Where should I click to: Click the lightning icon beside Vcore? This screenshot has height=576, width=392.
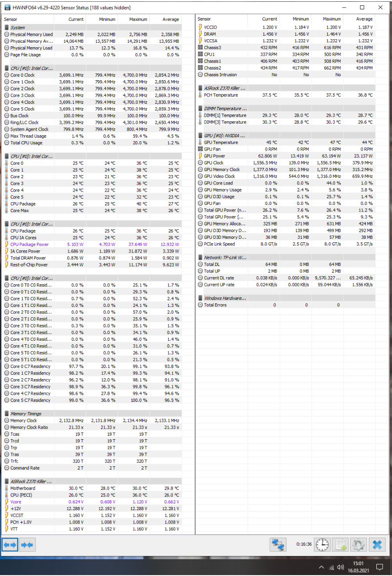[x=7, y=502]
